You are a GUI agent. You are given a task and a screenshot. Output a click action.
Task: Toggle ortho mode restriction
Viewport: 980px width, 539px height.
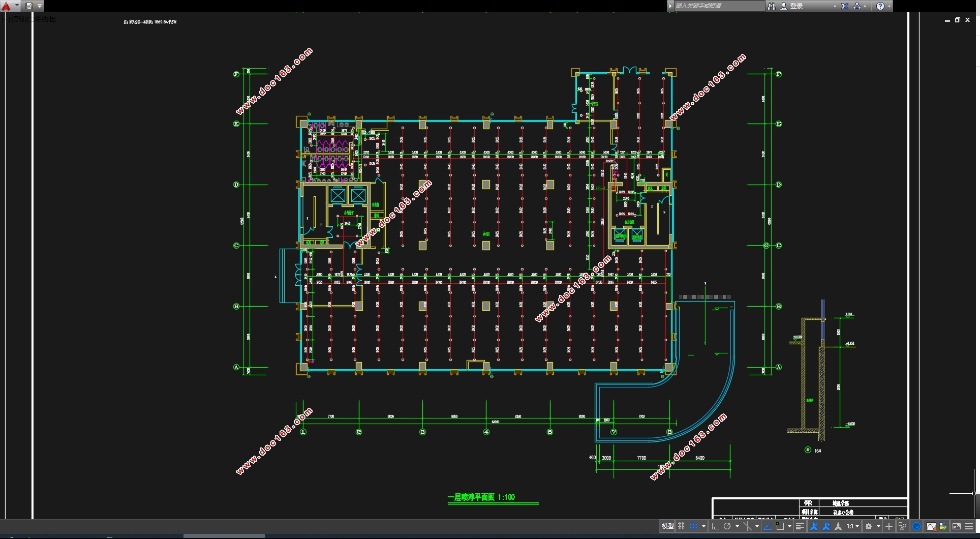coord(715,526)
